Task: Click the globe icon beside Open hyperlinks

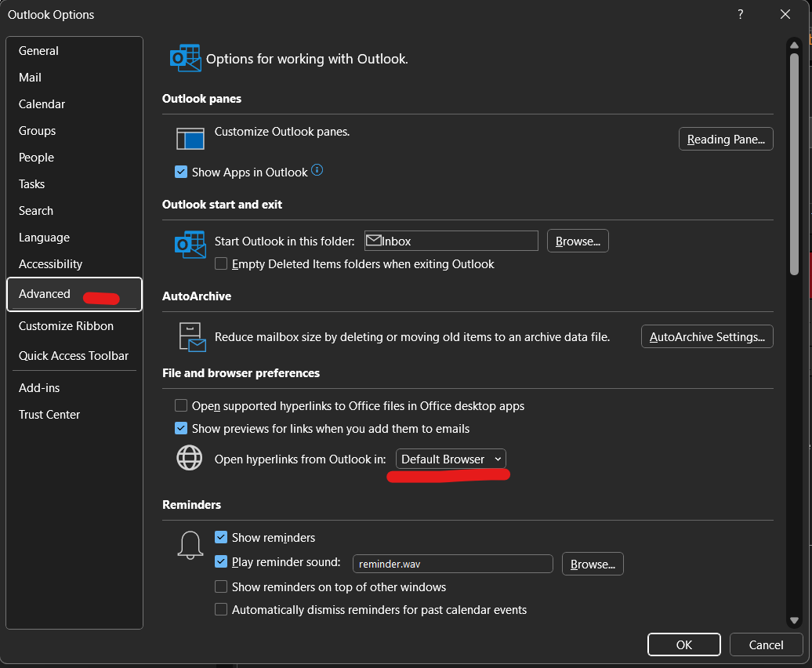Action: (190, 458)
